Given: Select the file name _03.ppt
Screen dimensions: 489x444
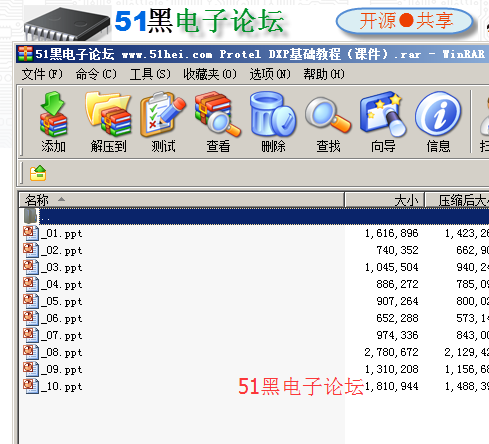Looking at the screenshot, I should pyautogui.click(x=62, y=267).
